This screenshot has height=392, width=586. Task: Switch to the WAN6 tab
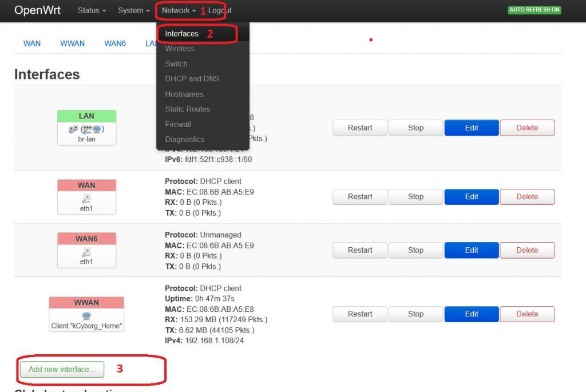115,43
